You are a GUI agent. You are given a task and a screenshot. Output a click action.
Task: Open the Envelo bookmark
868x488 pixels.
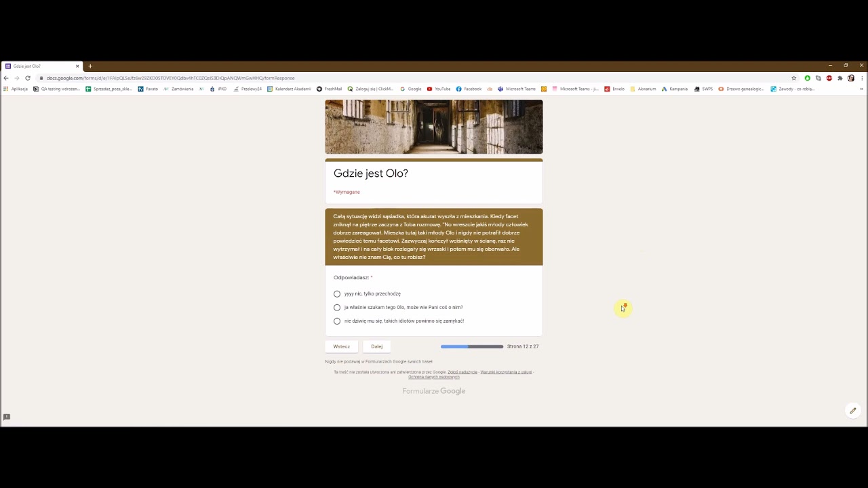[614, 89]
